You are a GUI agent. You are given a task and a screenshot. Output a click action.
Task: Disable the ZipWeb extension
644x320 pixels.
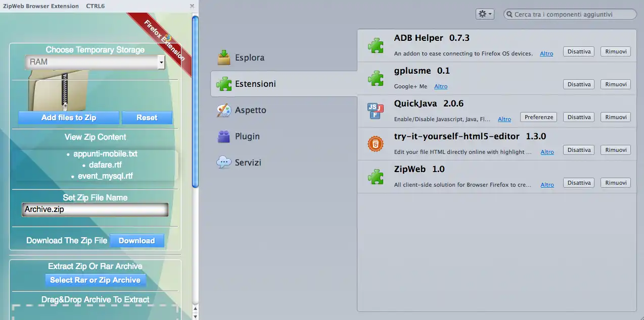[x=579, y=183]
